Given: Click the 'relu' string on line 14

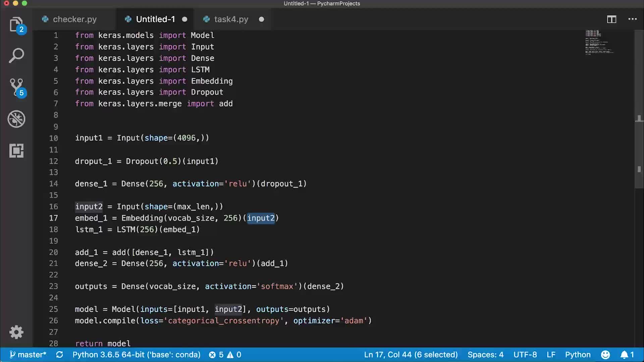Looking at the screenshot, I should coord(238,184).
